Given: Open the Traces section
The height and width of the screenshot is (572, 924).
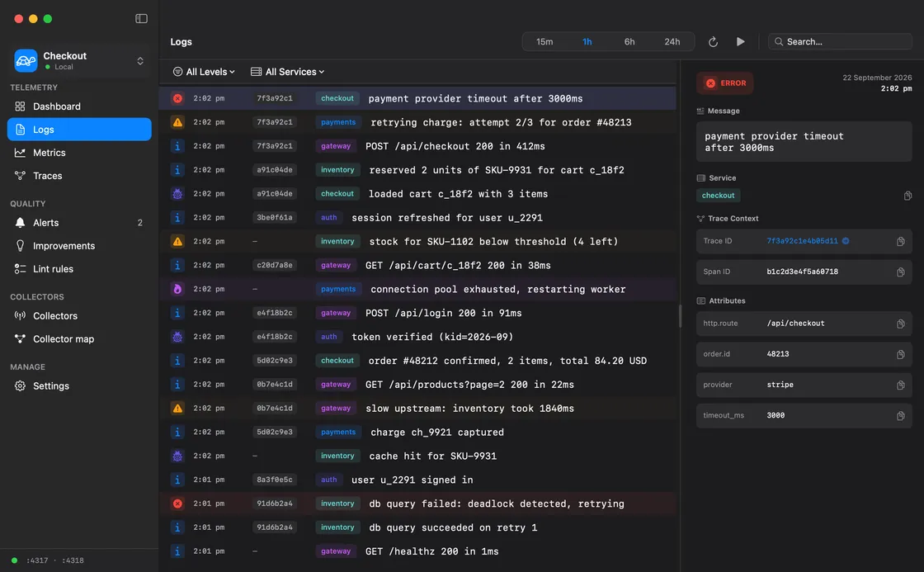Looking at the screenshot, I should [79, 176].
